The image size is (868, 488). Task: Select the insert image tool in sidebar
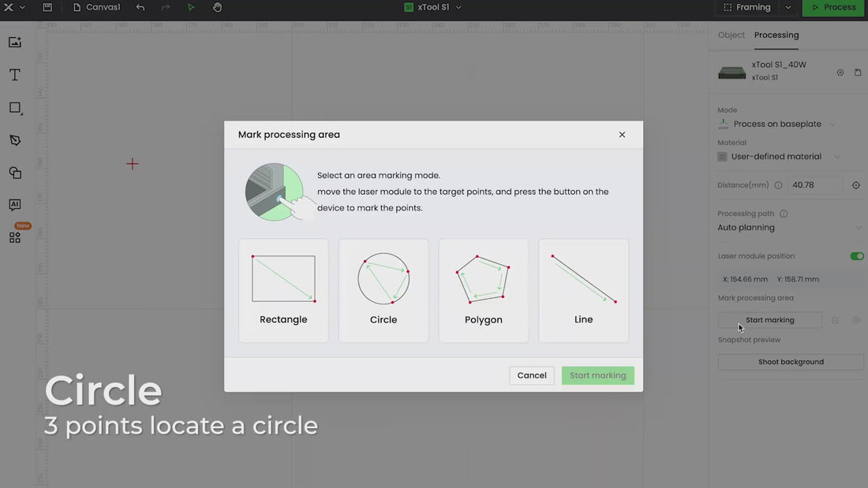coord(15,42)
